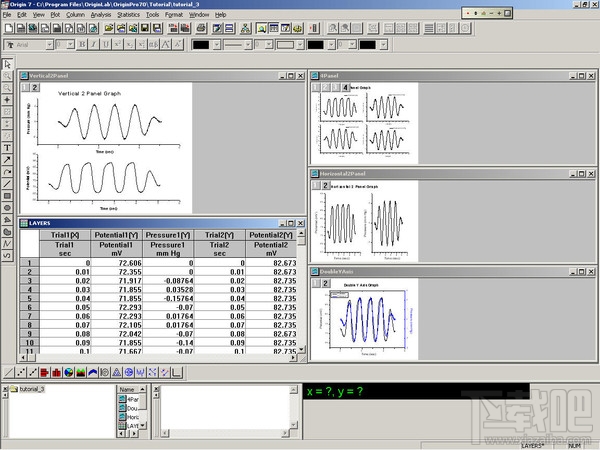Select the Rectangle drawing tool
Viewport: 600px width, 450px height.
coord(8,195)
